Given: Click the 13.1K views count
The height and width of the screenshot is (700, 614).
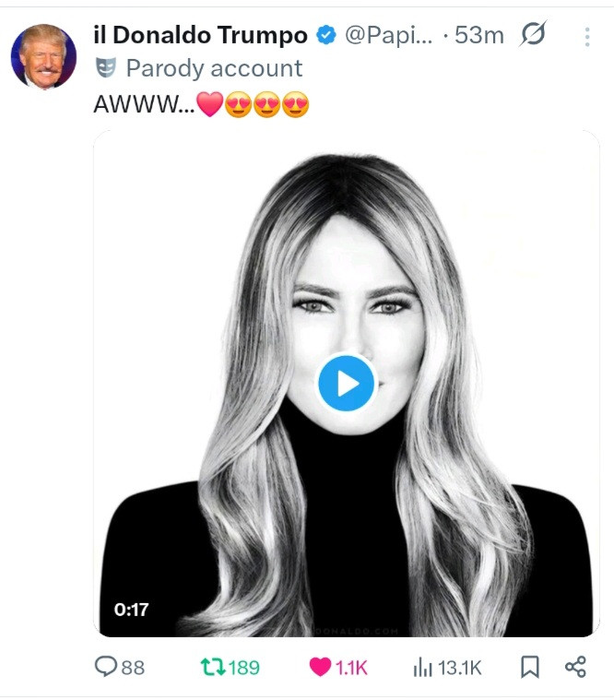Looking at the screenshot, I should [459, 668].
